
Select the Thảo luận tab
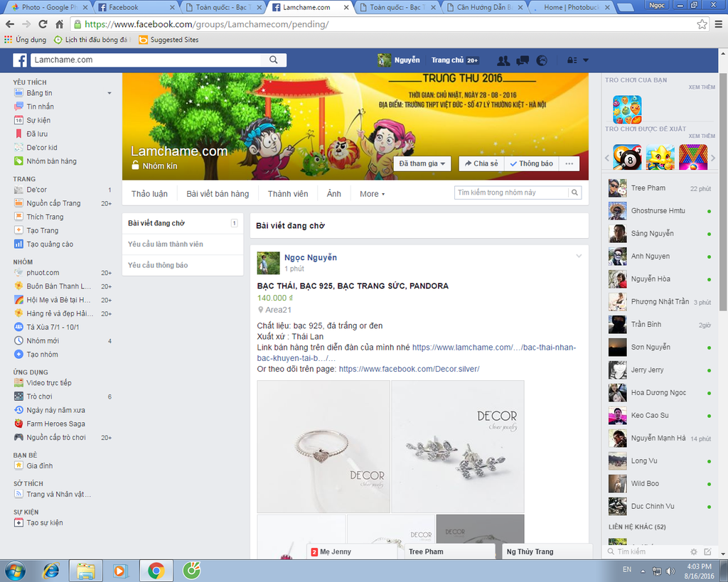click(149, 194)
